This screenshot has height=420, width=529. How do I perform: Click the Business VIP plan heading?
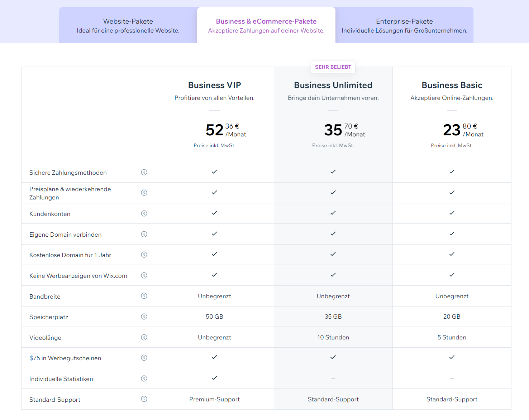pos(214,85)
